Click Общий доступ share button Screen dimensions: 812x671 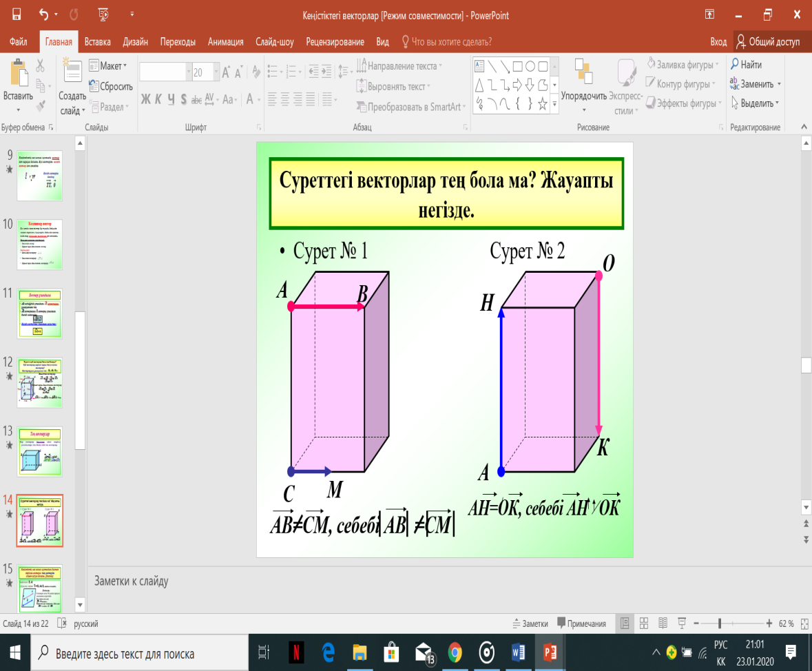[x=768, y=42]
